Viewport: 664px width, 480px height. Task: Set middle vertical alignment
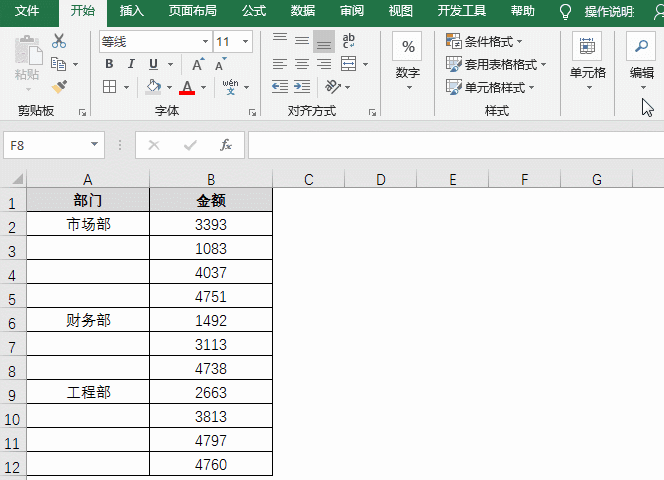(x=302, y=41)
